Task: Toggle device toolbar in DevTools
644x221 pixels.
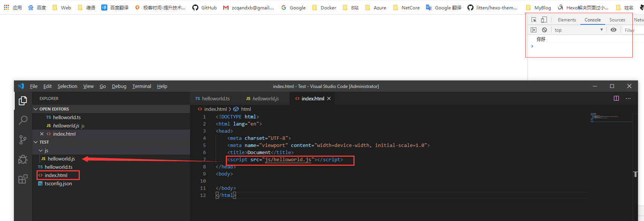Action: point(544,20)
